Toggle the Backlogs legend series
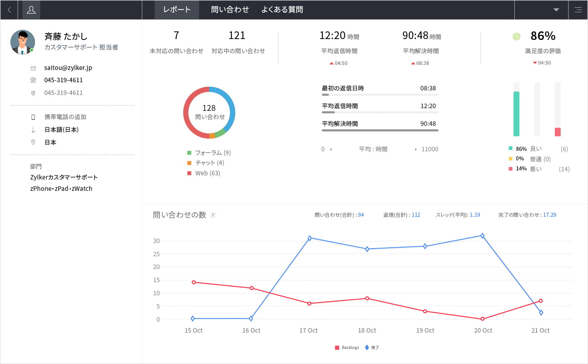 pyautogui.click(x=347, y=348)
